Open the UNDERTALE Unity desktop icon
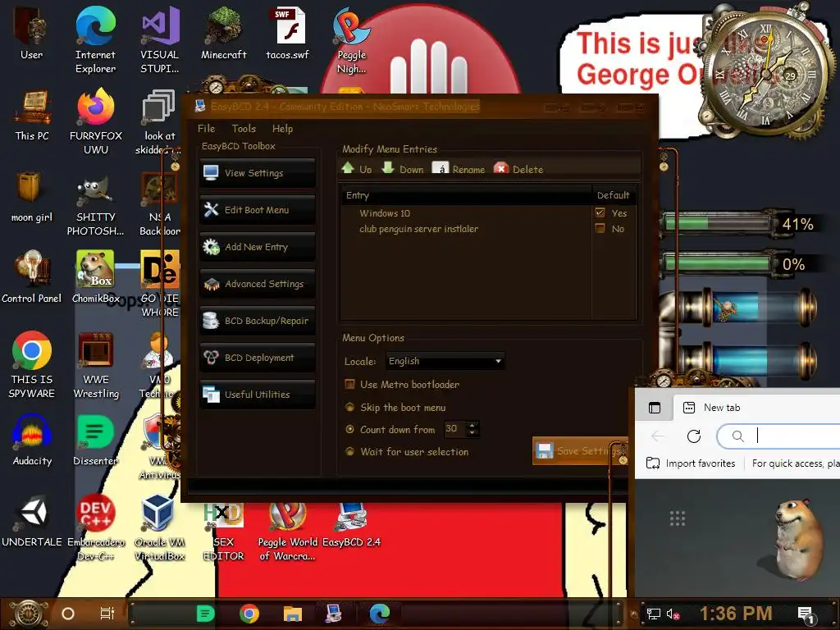Image resolution: width=840 pixels, height=630 pixels. click(32, 521)
